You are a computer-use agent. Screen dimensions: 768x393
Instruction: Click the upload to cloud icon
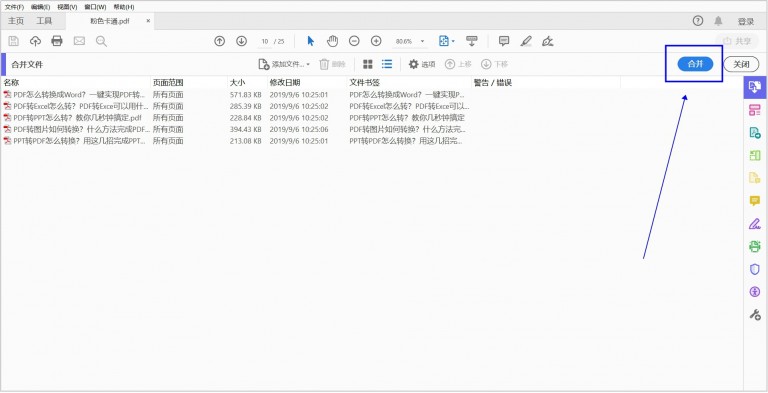click(x=35, y=41)
